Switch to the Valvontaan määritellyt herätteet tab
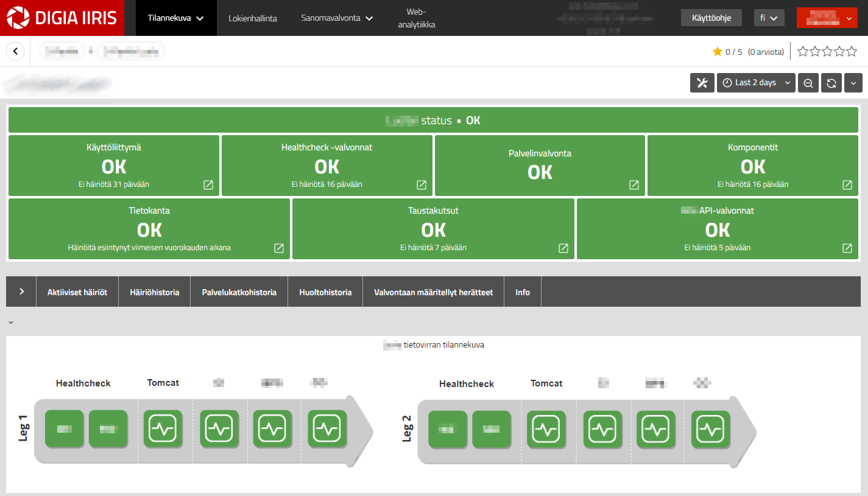 pos(434,292)
